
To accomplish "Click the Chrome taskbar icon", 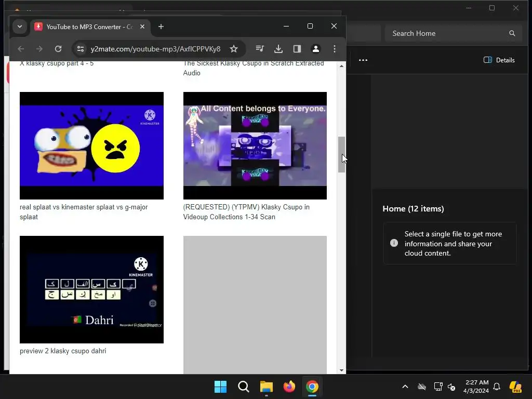I will click(x=312, y=387).
